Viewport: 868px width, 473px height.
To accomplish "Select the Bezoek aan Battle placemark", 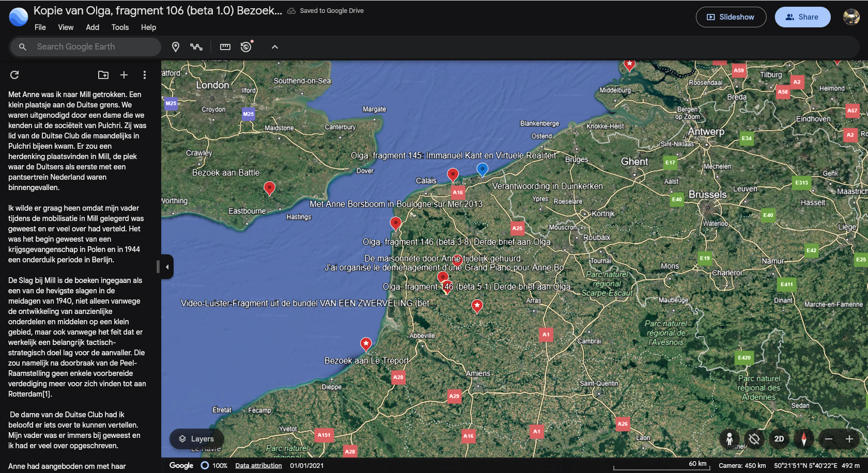I will pyautogui.click(x=269, y=188).
